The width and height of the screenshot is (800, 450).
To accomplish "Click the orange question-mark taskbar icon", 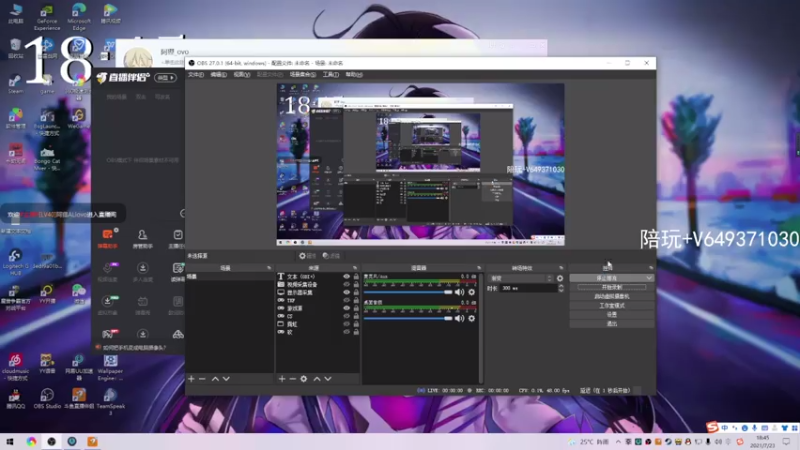I will (92, 442).
